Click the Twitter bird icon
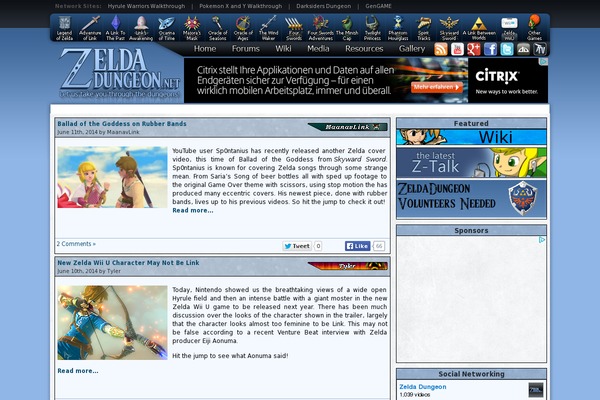The image size is (600, 400). coord(507,49)
